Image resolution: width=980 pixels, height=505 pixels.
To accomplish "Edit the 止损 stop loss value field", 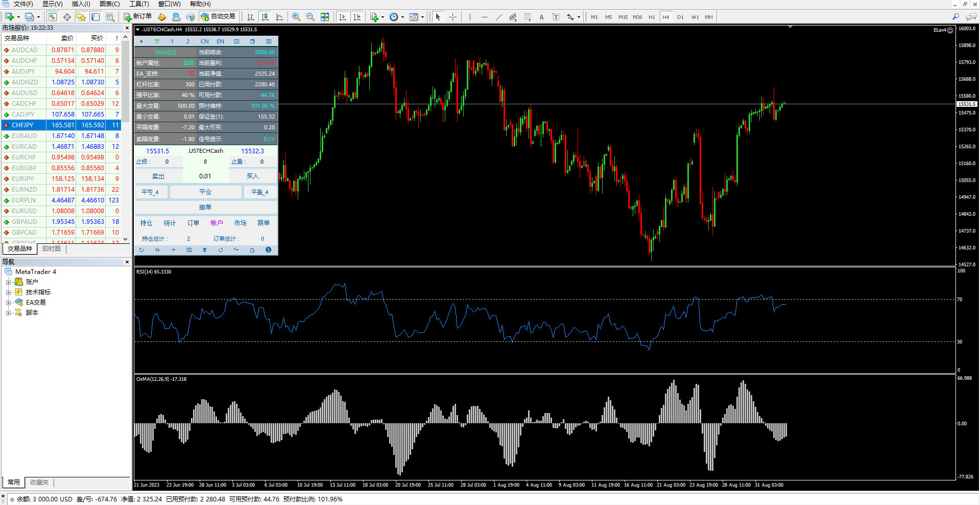I will (x=166, y=162).
